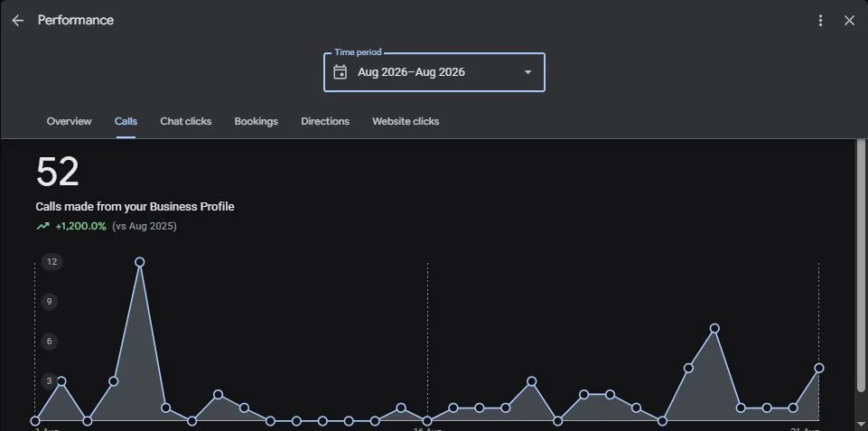868x431 pixels.
Task: Expand the Time period dropdown arrow
Action: [x=527, y=72]
